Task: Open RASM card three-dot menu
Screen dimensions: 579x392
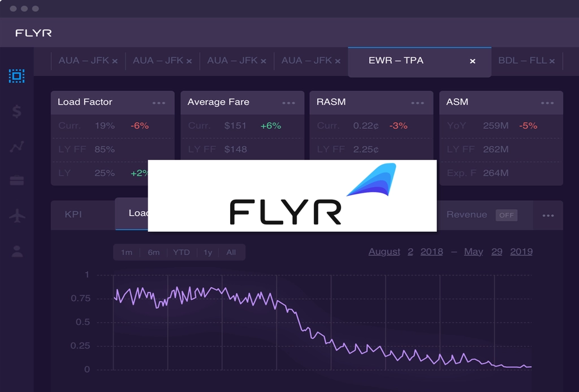Action: (x=418, y=103)
